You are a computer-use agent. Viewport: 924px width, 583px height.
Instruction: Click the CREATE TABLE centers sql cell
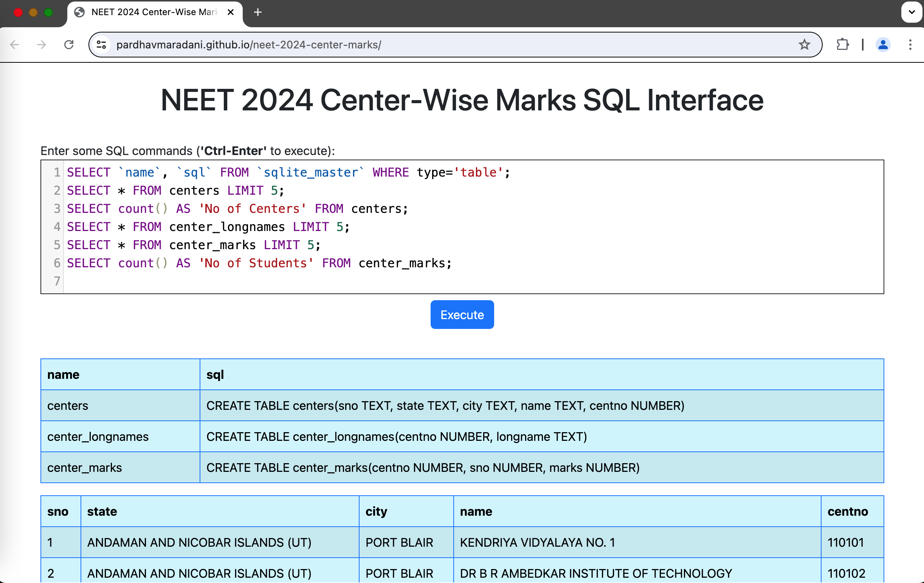point(542,405)
